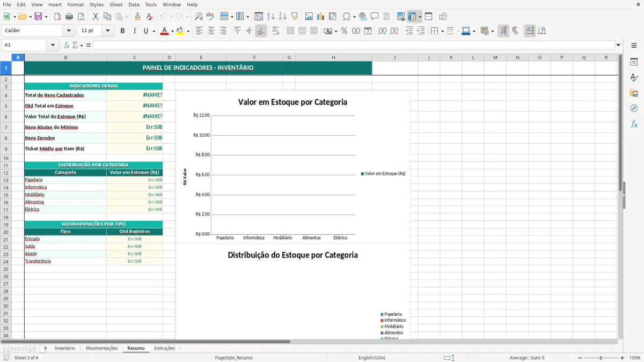Click Sort Ascending icon
The image size is (644, 362).
point(271,17)
